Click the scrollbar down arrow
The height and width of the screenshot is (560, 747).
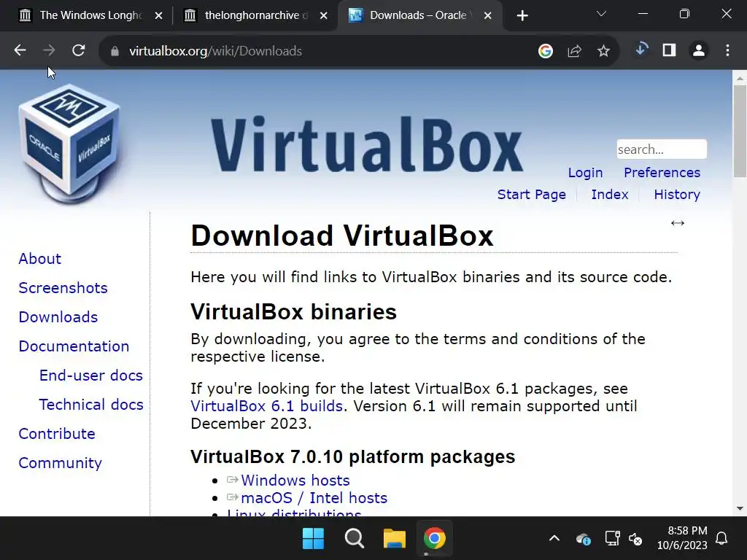(x=740, y=508)
